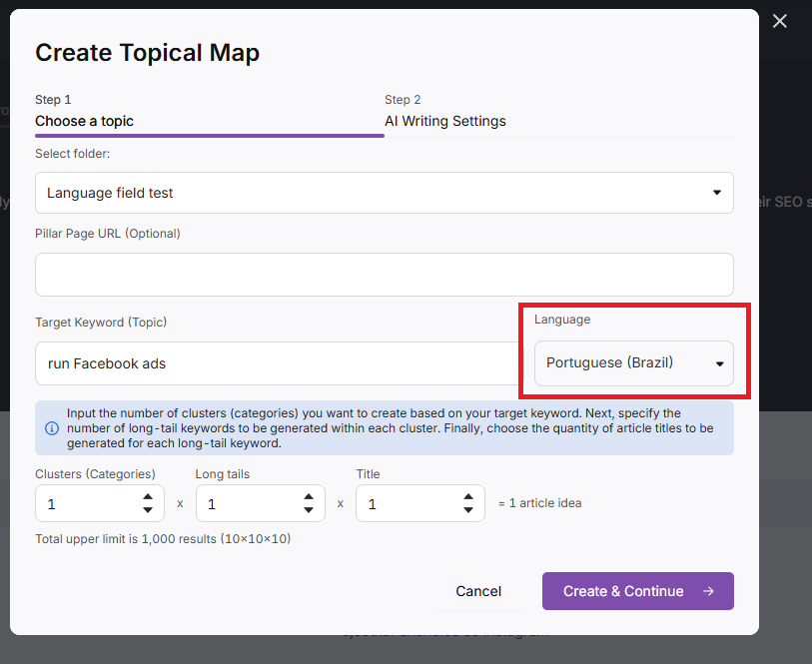The width and height of the screenshot is (812, 664).
Task: Click the Target Keyword field with run Facebook ads
Action: click(x=277, y=363)
